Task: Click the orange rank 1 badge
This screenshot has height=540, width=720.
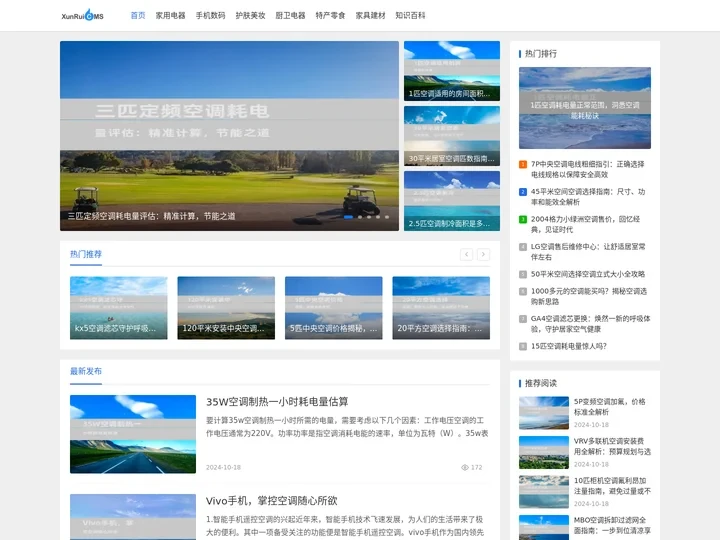Action: [x=523, y=164]
